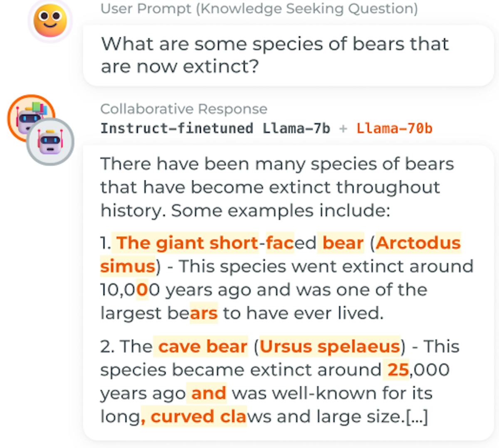This screenshot has width=499, height=448.
Task: Click the gray-ringed robot avatar icon
Action: coord(50,142)
